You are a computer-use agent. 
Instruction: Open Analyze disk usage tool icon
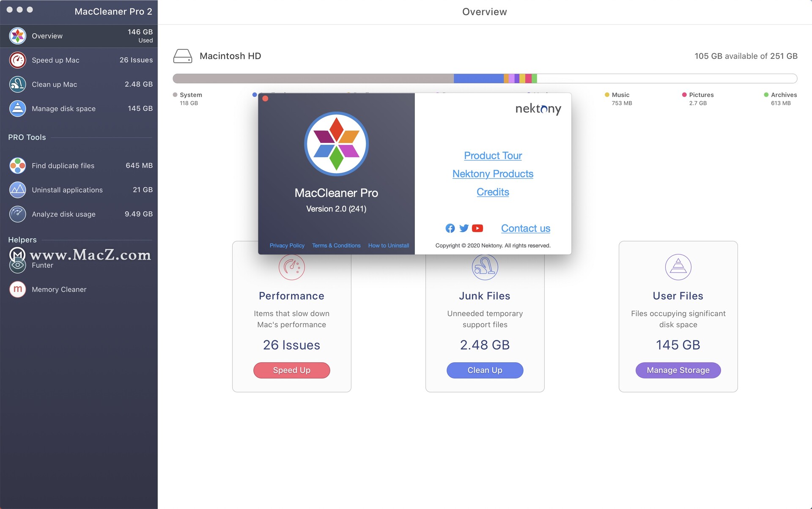pyautogui.click(x=18, y=214)
